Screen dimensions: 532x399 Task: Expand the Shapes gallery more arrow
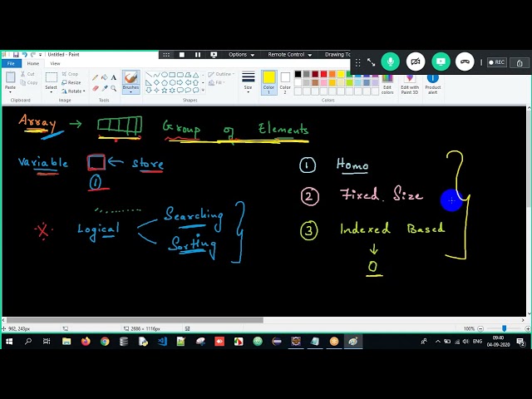click(203, 91)
